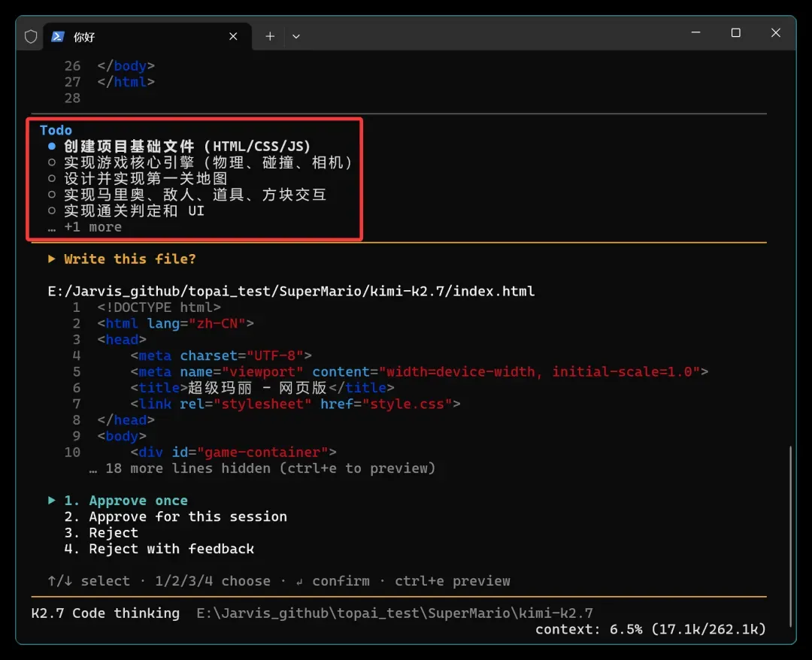Click the vertical scrollbar thumb

click(790, 536)
